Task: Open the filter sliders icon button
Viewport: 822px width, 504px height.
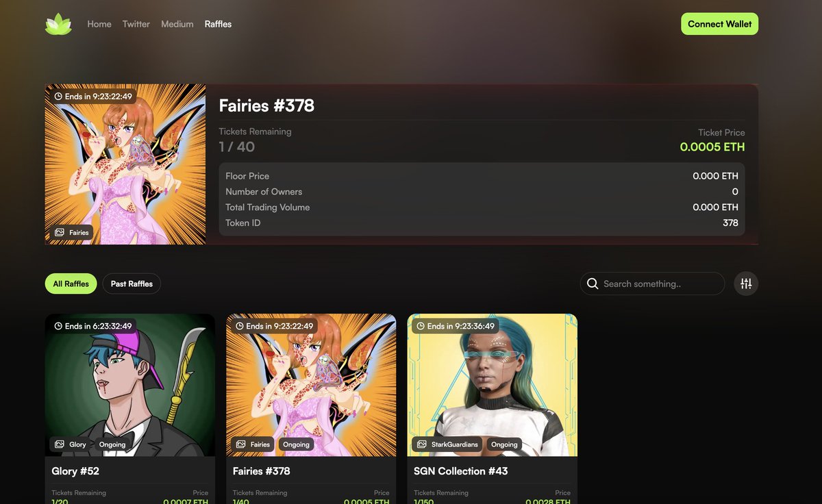Action: pyautogui.click(x=746, y=283)
